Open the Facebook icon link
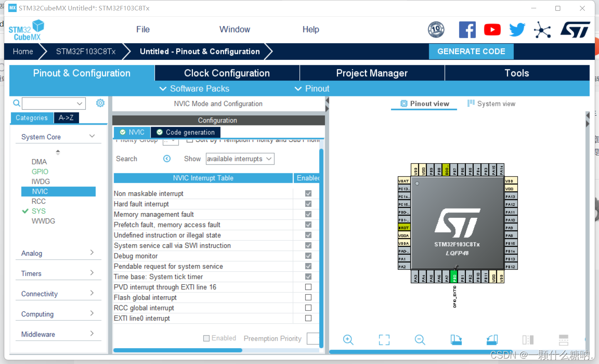The height and width of the screenshot is (364, 599). point(467,30)
